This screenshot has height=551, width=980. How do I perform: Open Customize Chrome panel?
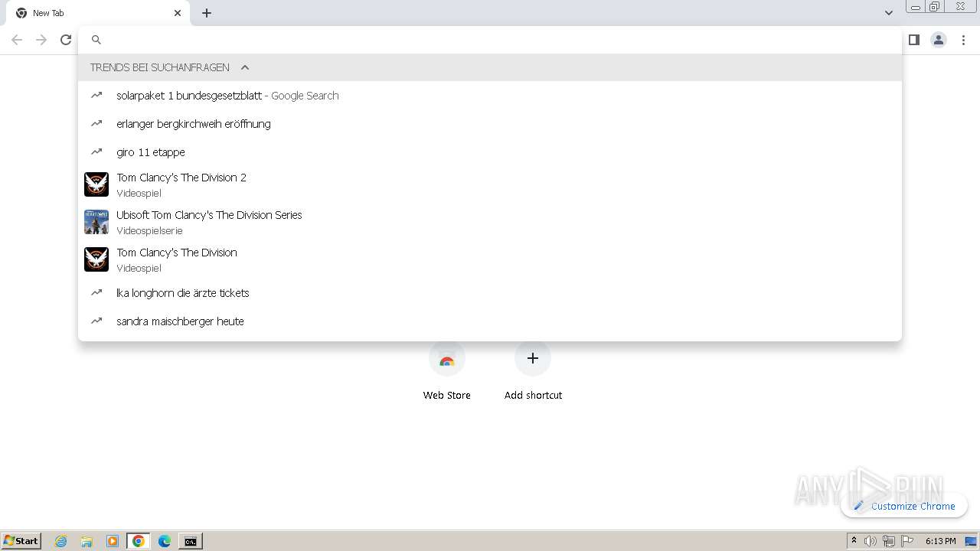(x=904, y=506)
